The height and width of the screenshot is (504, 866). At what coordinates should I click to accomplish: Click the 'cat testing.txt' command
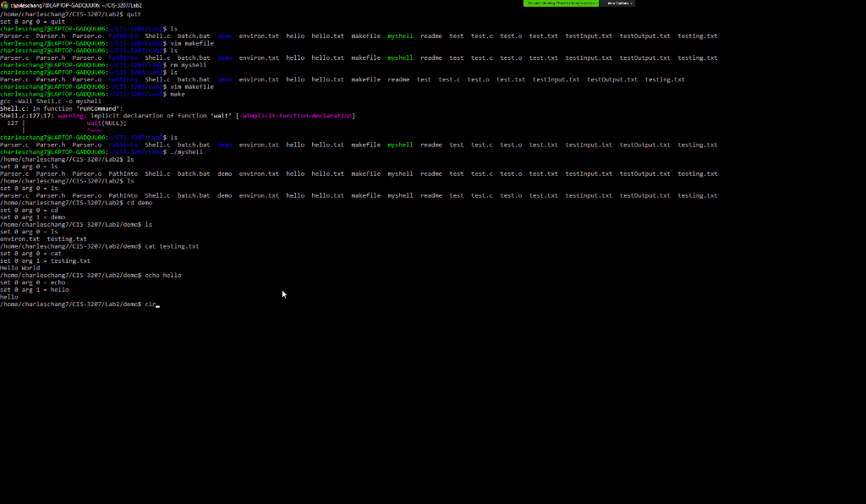click(172, 246)
